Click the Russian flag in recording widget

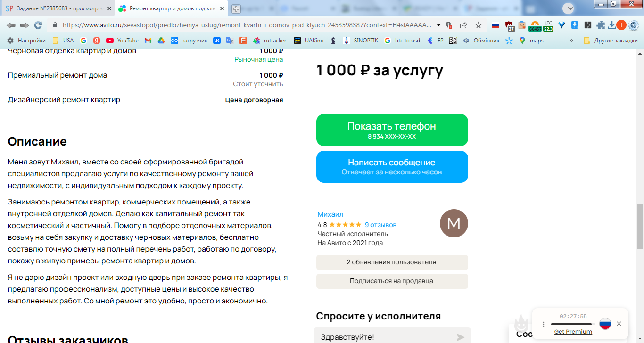pos(605,324)
